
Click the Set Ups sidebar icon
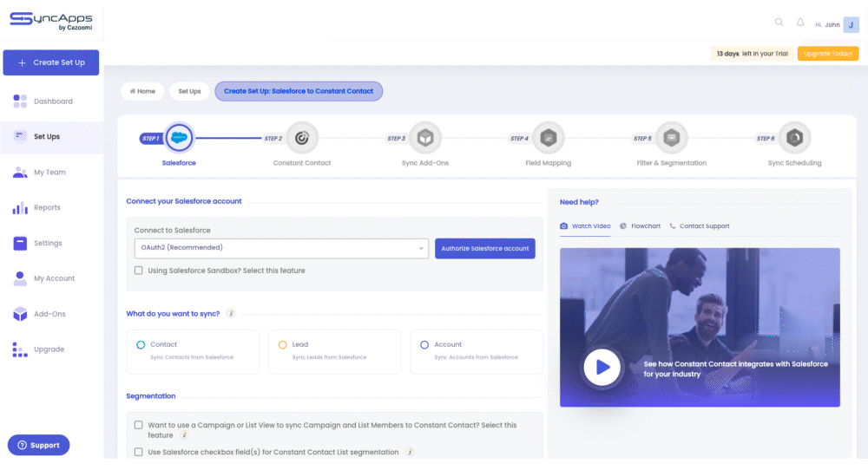click(20, 136)
